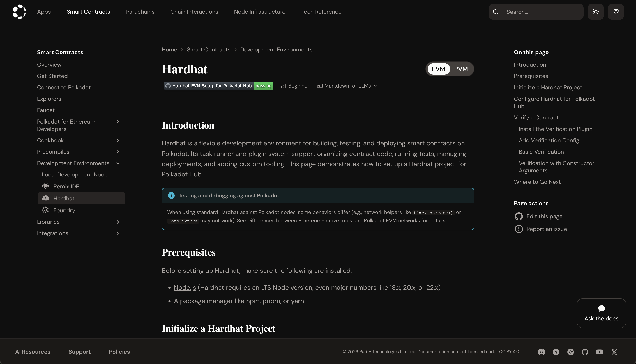Viewport: 636px width, 364px height.
Task: Open Node Infrastructure nav tab
Action: coord(259,12)
